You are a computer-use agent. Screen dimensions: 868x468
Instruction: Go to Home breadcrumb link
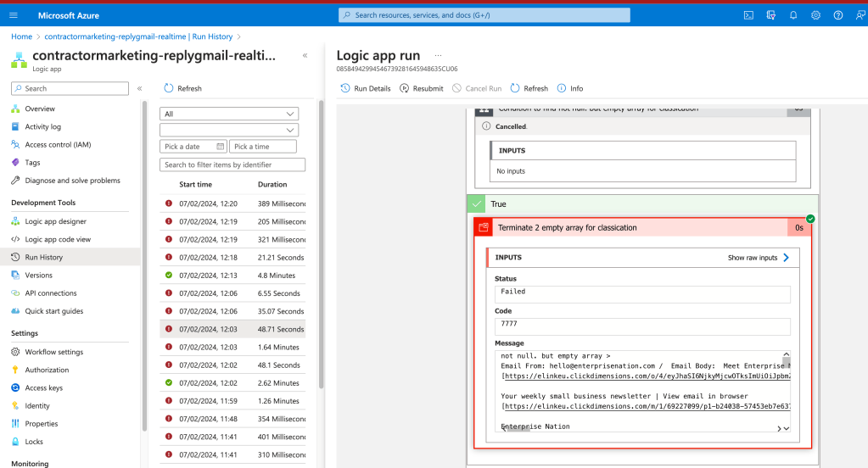pyautogui.click(x=21, y=36)
